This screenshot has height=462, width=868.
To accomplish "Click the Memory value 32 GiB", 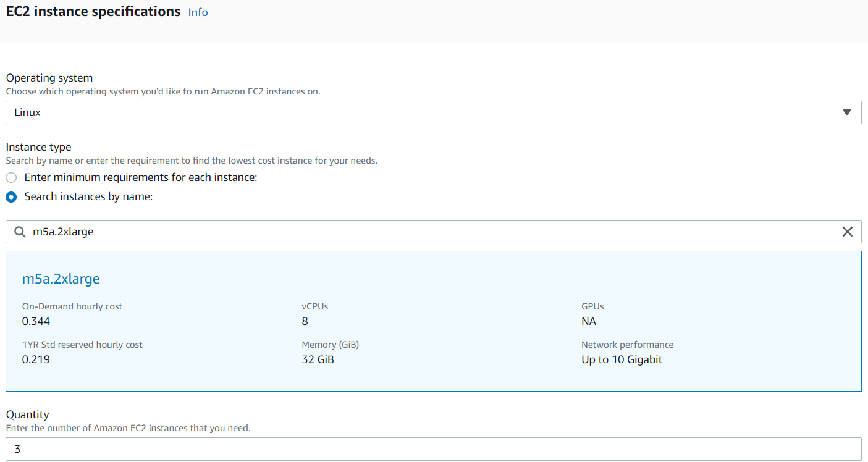I will (316, 359).
